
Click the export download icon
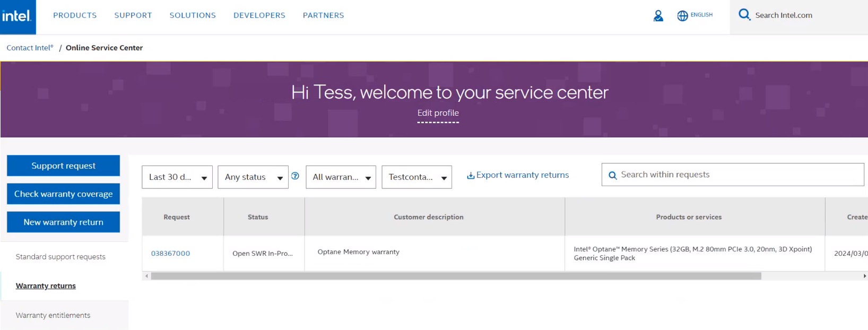pos(471,176)
